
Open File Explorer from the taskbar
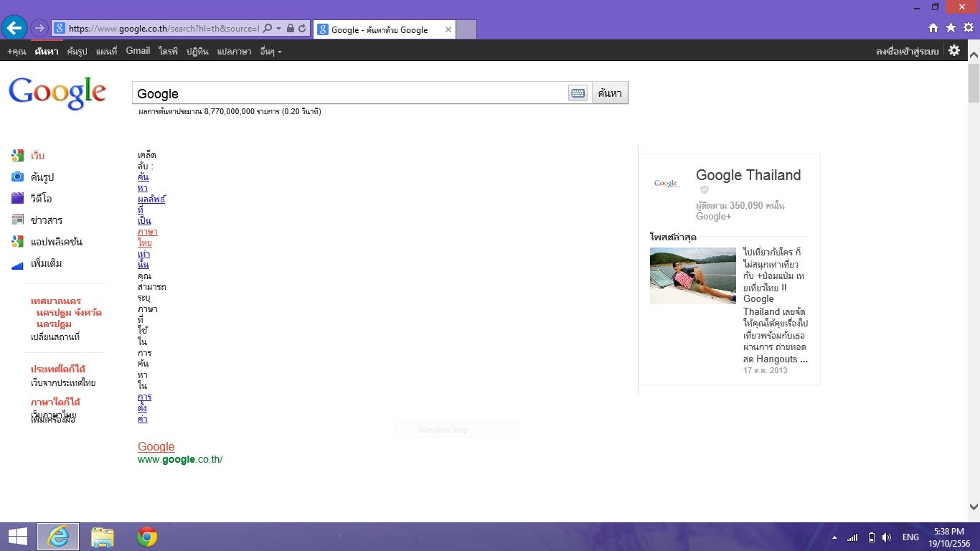[103, 537]
